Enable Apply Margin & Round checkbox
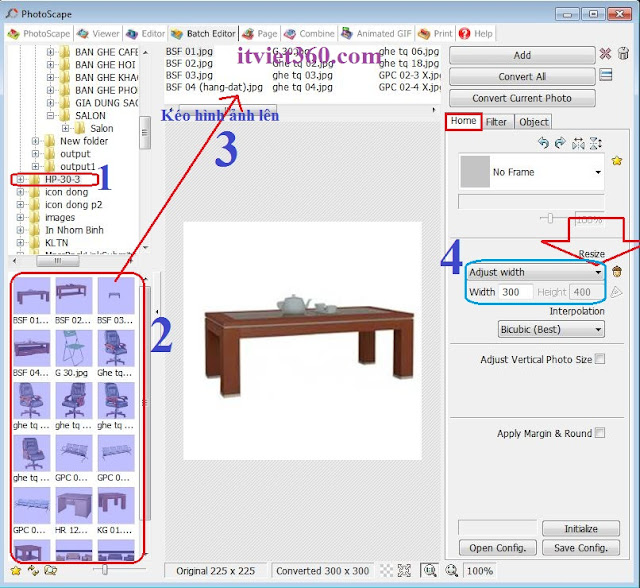The height and width of the screenshot is (588, 640). pos(600,433)
